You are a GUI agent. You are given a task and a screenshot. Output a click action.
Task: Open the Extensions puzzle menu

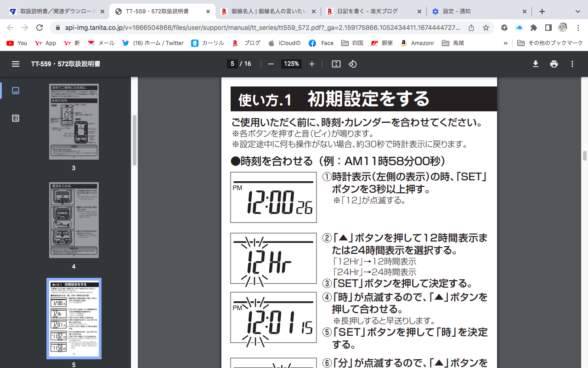pos(534,28)
